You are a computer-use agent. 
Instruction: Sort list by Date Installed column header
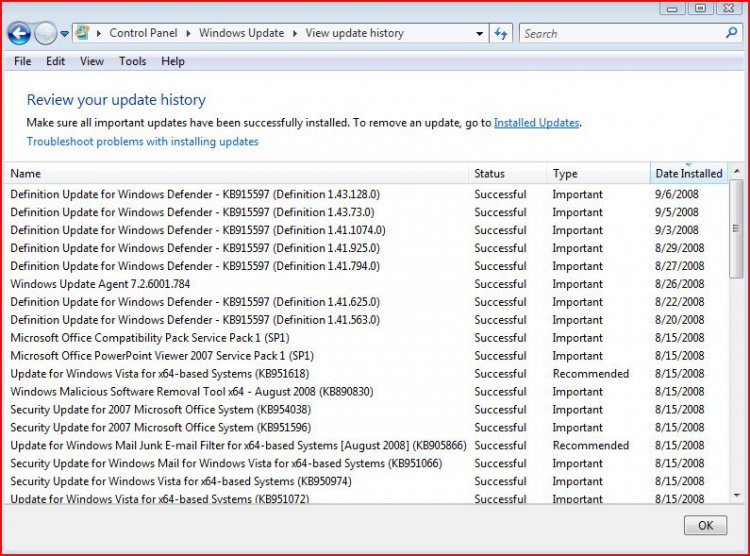pos(689,173)
